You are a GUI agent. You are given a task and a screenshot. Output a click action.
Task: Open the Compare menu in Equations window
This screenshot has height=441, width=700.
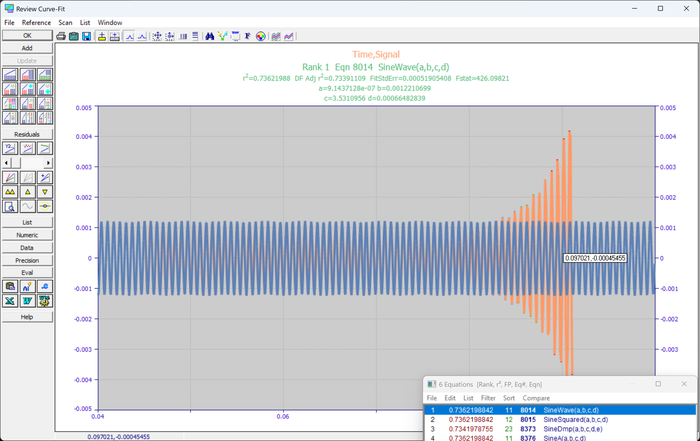click(536, 398)
